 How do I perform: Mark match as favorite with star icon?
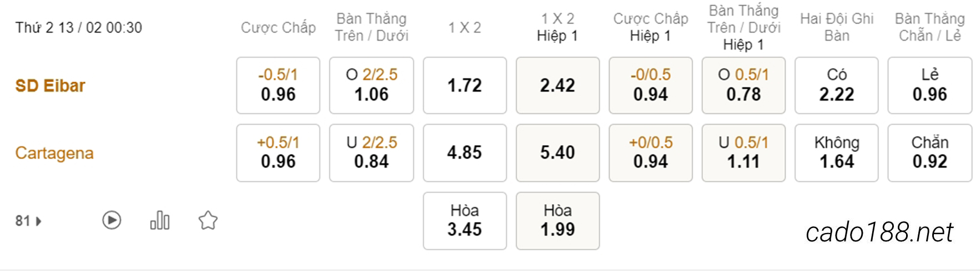[x=208, y=220]
